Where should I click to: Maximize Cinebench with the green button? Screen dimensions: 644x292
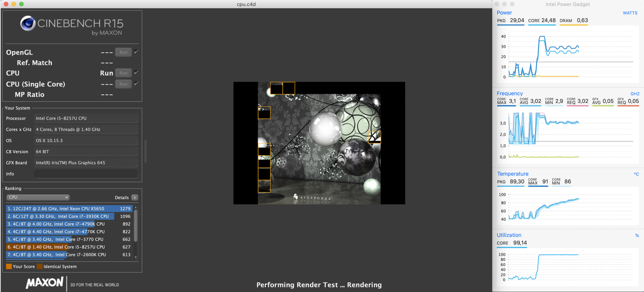(21, 4)
